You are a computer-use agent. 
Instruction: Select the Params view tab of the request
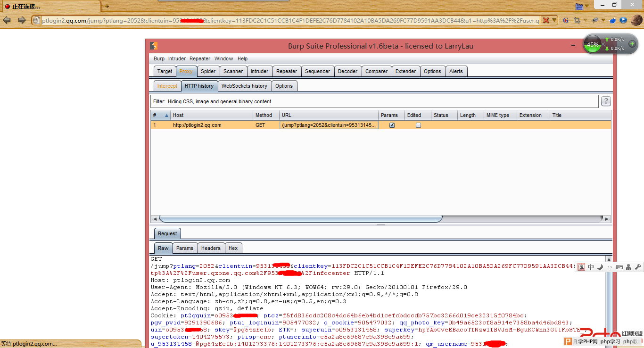(184, 248)
